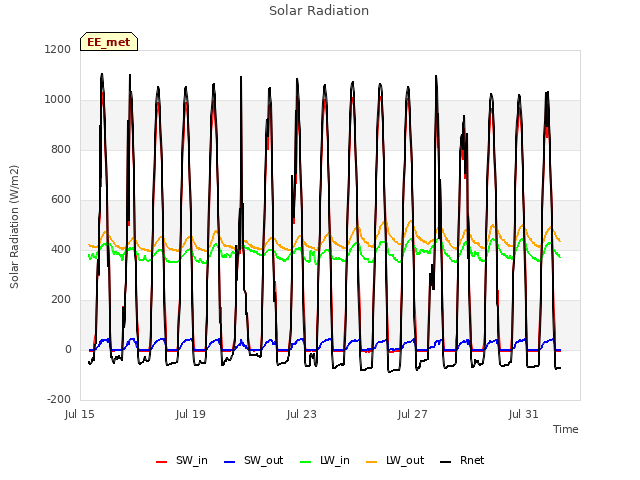Click the Jul 15 x-axis tick label
This screenshot has width=640, height=480.
coord(80,414)
